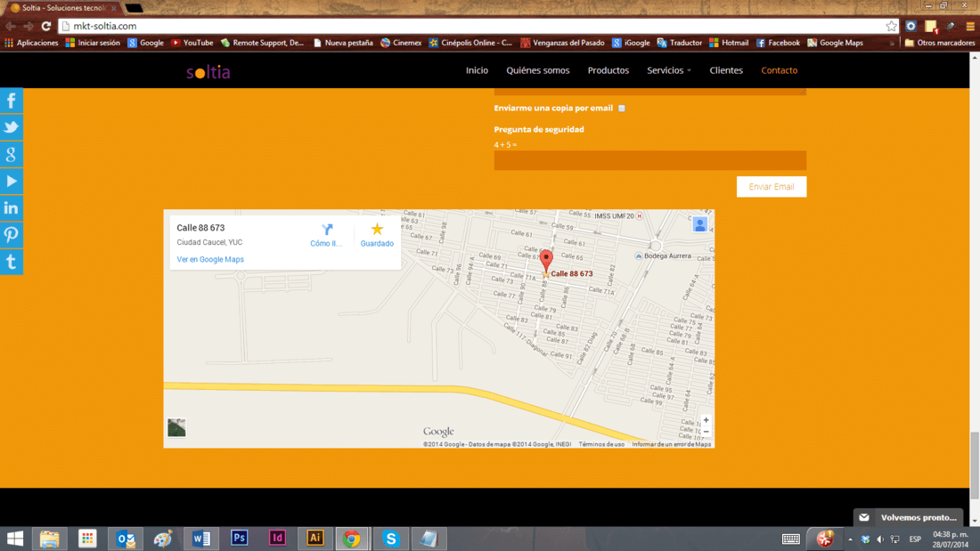Screen dimensions: 980x551
Task: Click the LinkedIn sidebar icon
Action: pos(12,208)
